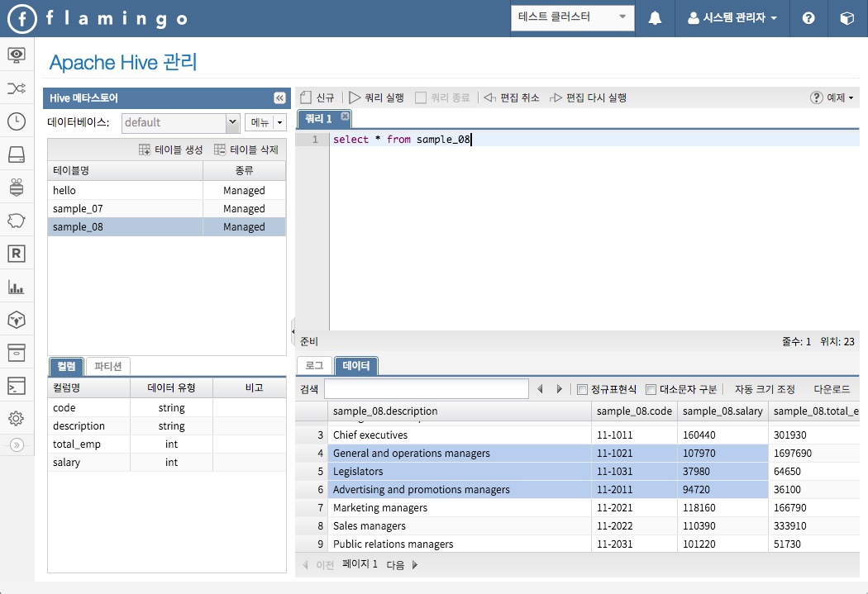Image resolution: width=868 pixels, height=594 pixels.
Task: Select the hello table row
Action: point(167,190)
